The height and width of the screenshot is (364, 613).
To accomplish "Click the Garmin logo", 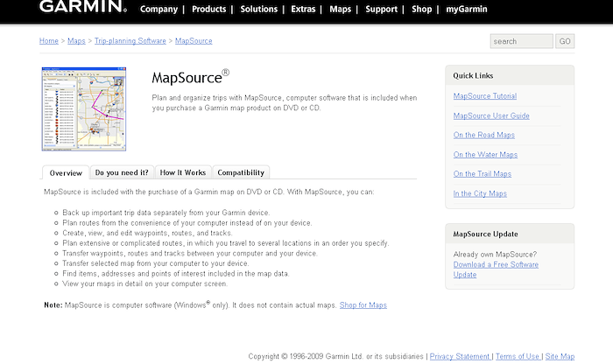I will point(83,6).
